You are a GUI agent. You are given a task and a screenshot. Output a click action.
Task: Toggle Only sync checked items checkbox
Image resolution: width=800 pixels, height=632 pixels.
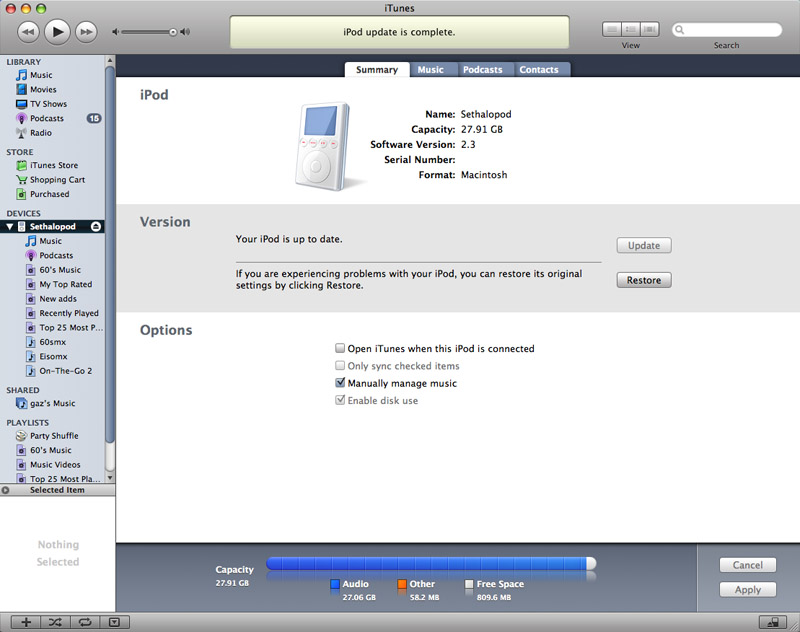(x=340, y=365)
